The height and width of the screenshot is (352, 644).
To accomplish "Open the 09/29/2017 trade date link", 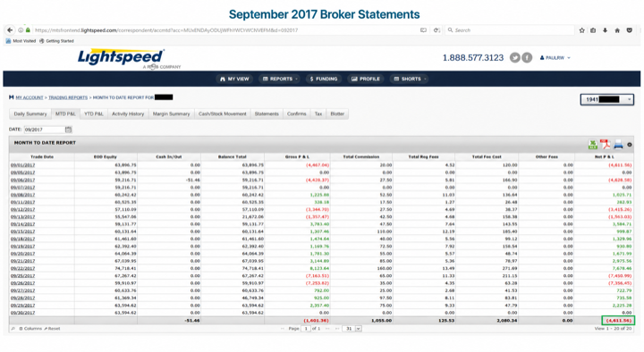I will pos(22,306).
